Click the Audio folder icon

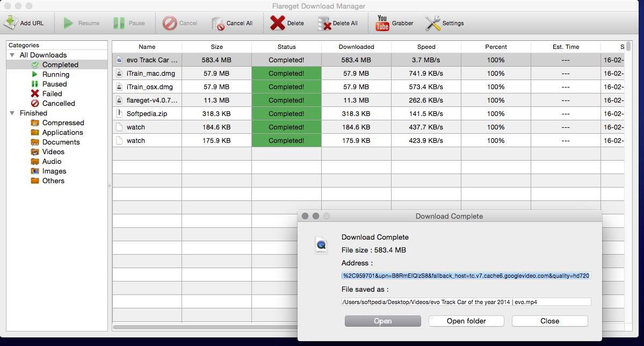click(x=35, y=162)
